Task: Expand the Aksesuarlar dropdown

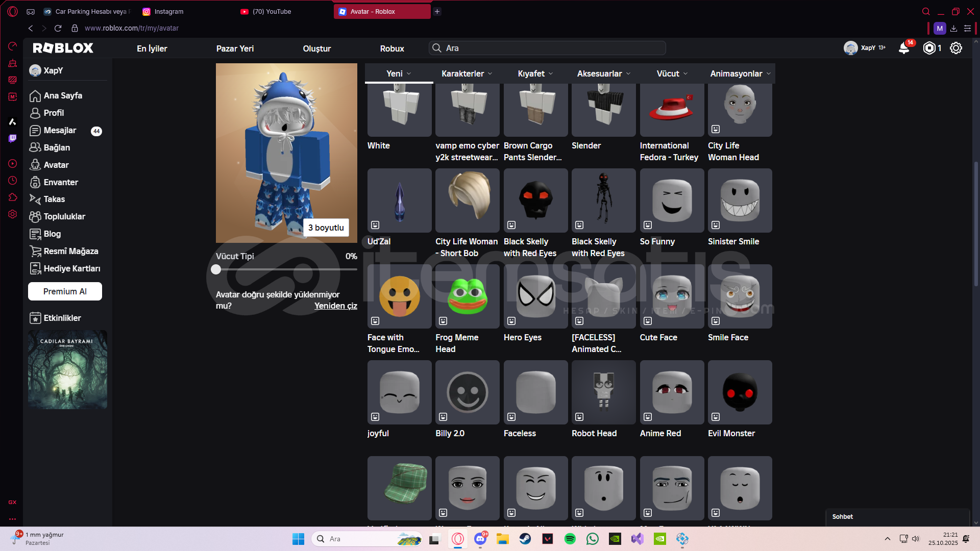Action: (603, 73)
